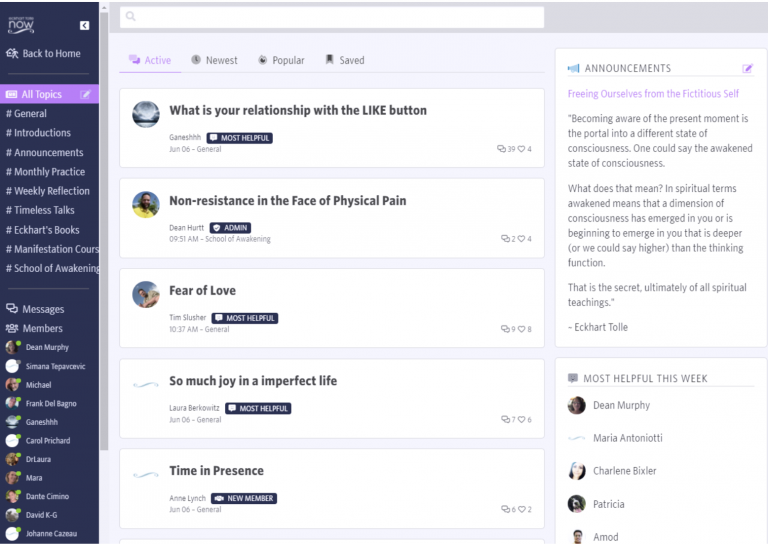Click the compose icon beside All Topics
The height and width of the screenshot is (544, 768).
pyautogui.click(x=86, y=95)
